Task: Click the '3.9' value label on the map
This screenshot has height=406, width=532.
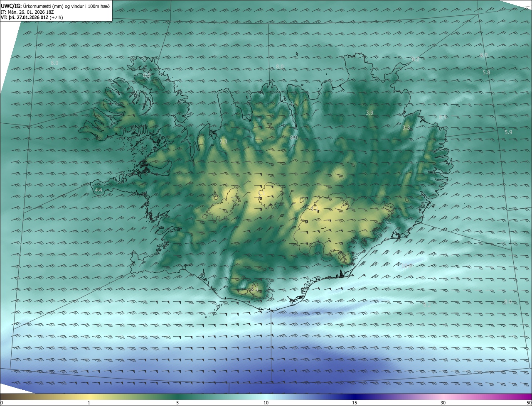Action: click(x=369, y=113)
